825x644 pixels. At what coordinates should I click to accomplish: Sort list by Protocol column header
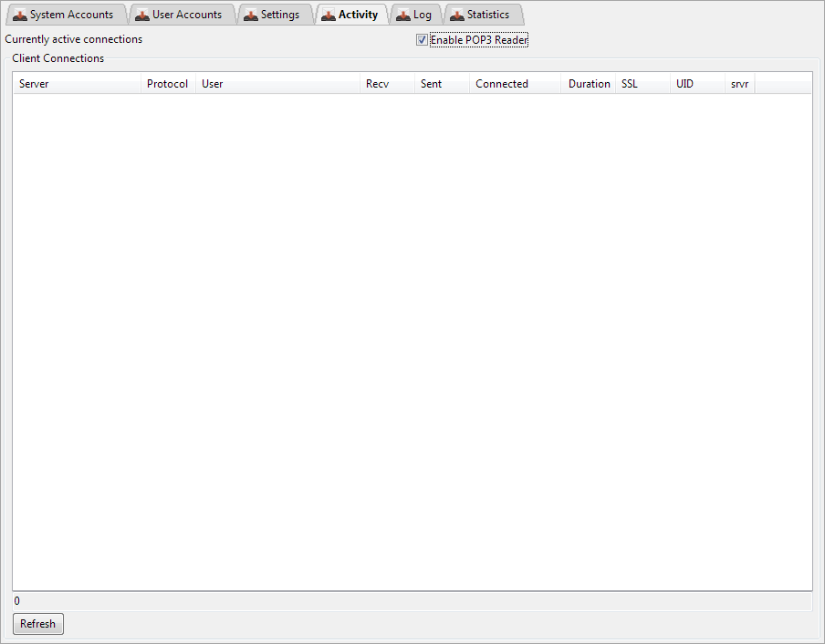(168, 84)
